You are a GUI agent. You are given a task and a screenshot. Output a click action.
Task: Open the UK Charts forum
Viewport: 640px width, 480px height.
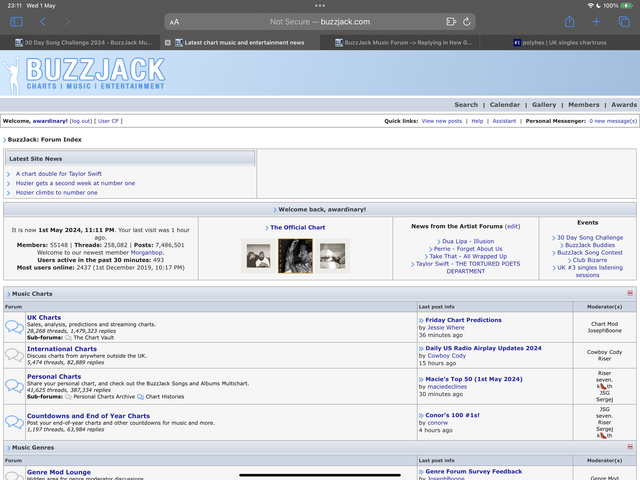44,317
